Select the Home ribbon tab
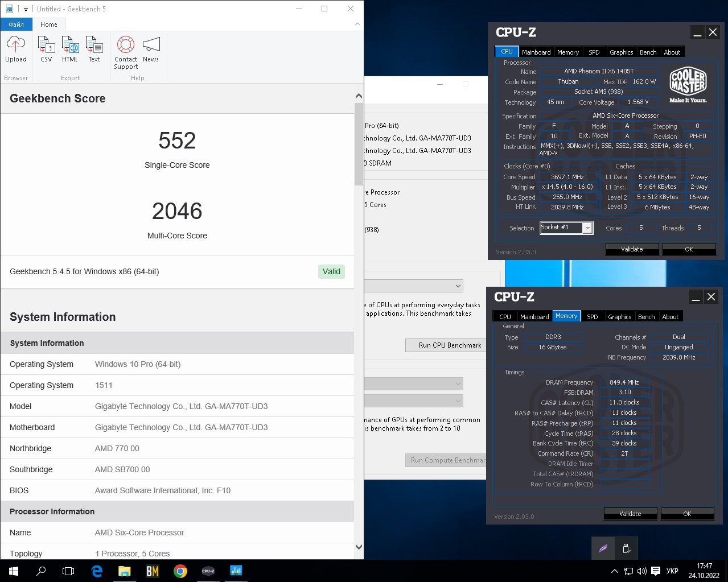The height and width of the screenshot is (582, 728). click(49, 24)
